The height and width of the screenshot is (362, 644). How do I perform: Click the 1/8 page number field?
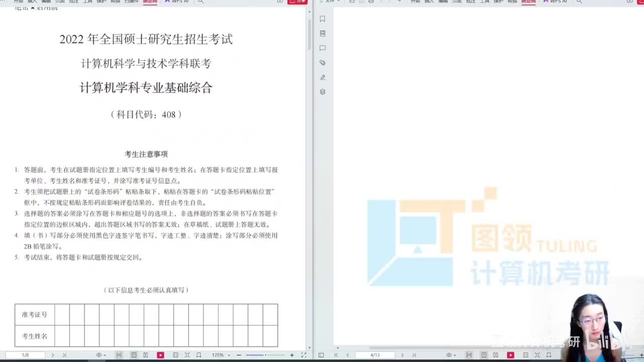pos(25,355)
